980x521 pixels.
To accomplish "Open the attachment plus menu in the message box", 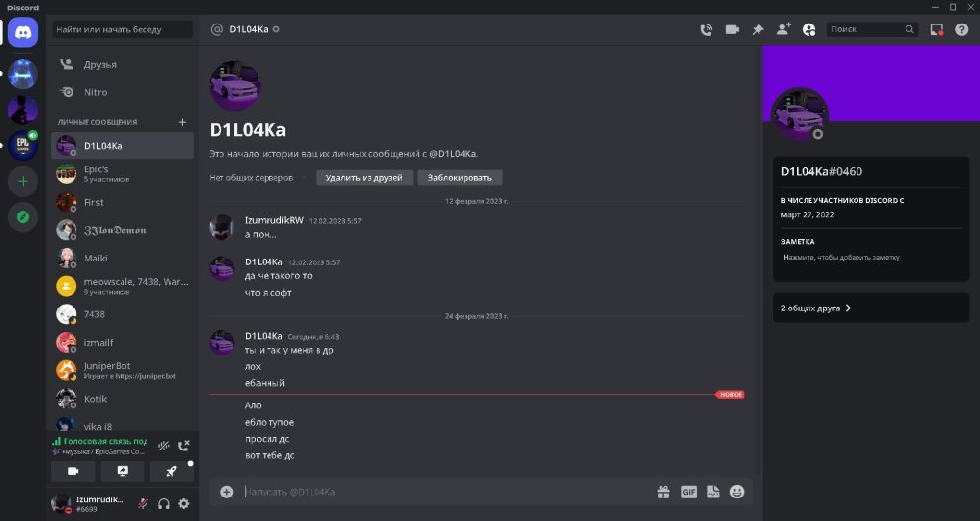I will click(227, 492).
